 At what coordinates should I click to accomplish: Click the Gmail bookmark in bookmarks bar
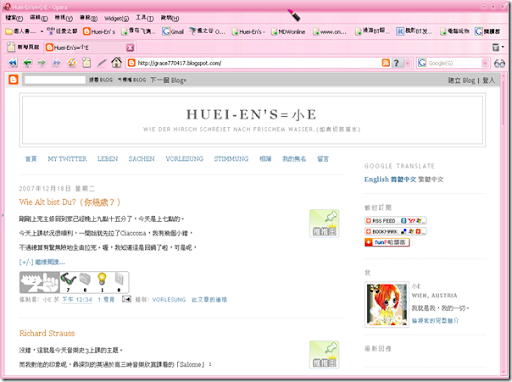[x=173, y=31]
